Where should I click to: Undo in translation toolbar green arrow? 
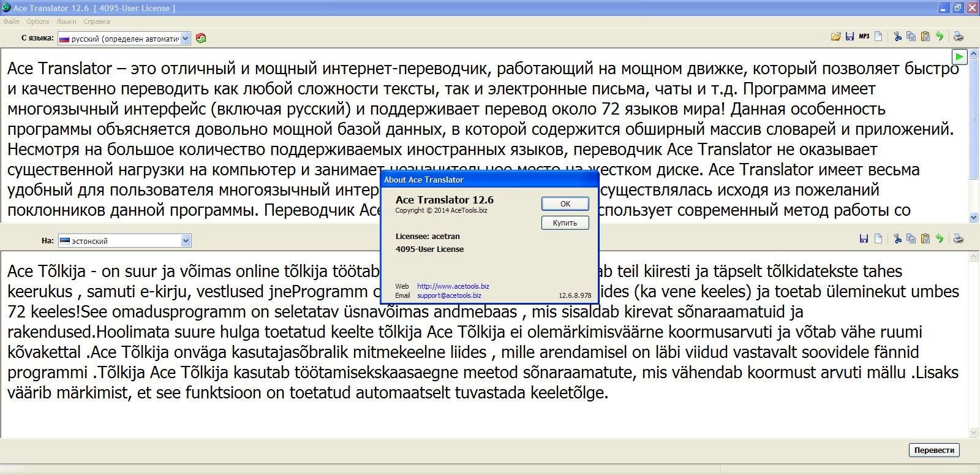939,238
